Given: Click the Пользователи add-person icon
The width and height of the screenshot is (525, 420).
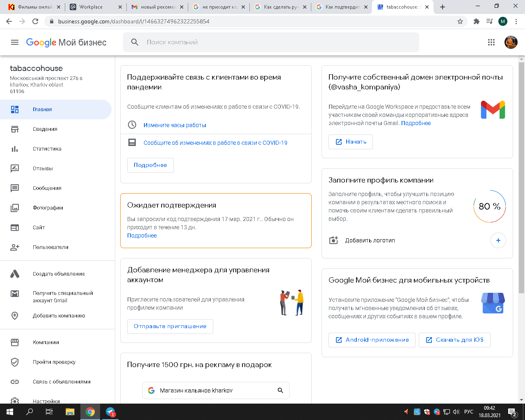Looking at the screenshot, I should pyautogui.click(x=15, y=247).
